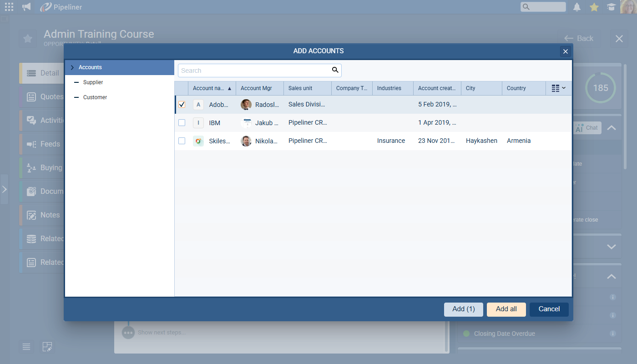Open the favorites star in top bar
637x364 pixels.
click(x=594, y=7)
